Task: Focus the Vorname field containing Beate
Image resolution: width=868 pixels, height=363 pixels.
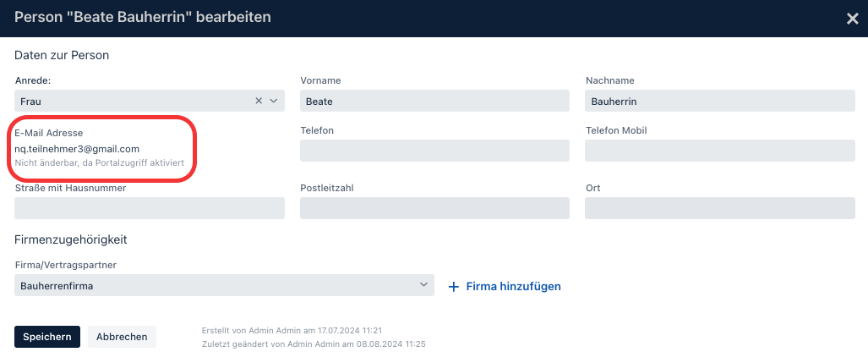Action: click(x=434, y=101)
